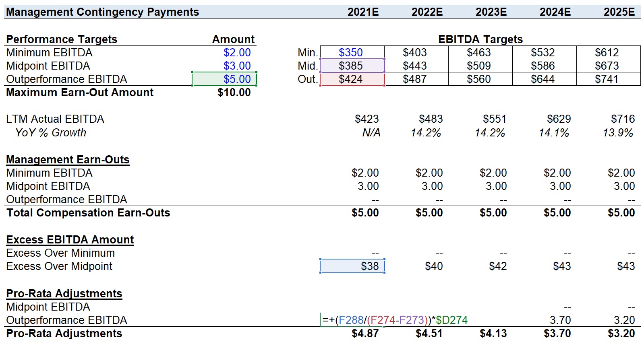Select the Excess Over Midpoint $40 cell
Viewport: 644px width, 344px height.
click(x=434, y=266)
